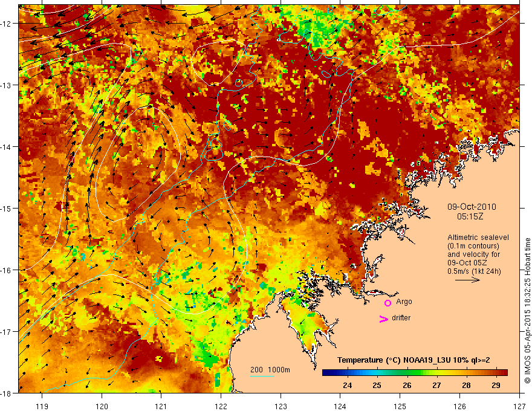Click the 'Altimetric sealevel' text line
This screenshot has width=532, height=411.
point(478,238)
